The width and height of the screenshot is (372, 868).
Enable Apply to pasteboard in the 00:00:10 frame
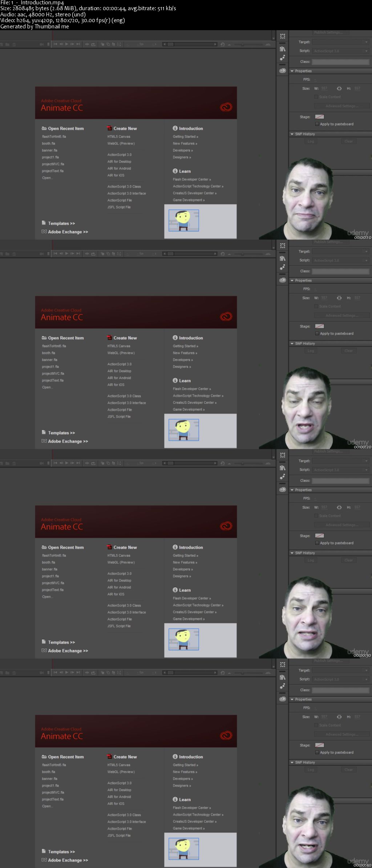pos(317,124)
